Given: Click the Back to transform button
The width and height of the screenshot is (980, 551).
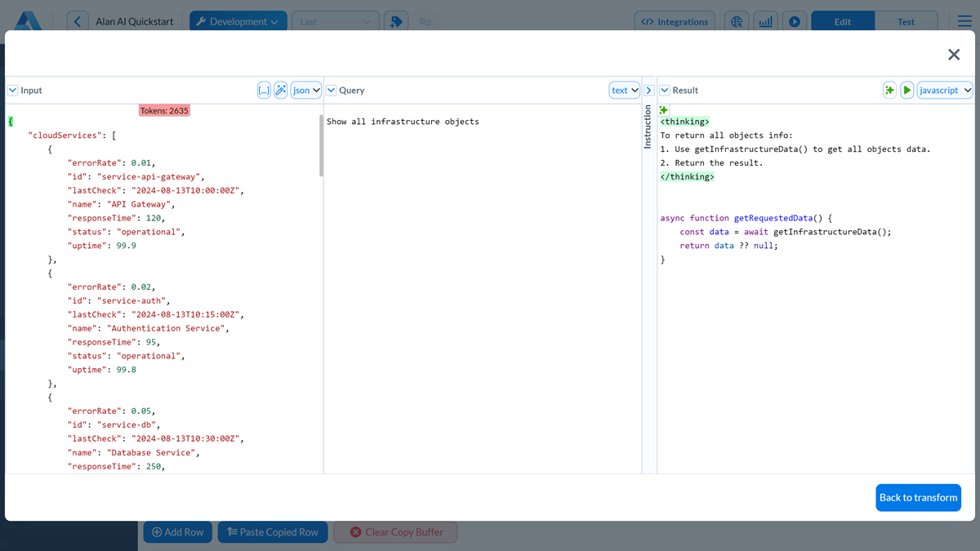Looking at the screenshot, I should point(918,497).
